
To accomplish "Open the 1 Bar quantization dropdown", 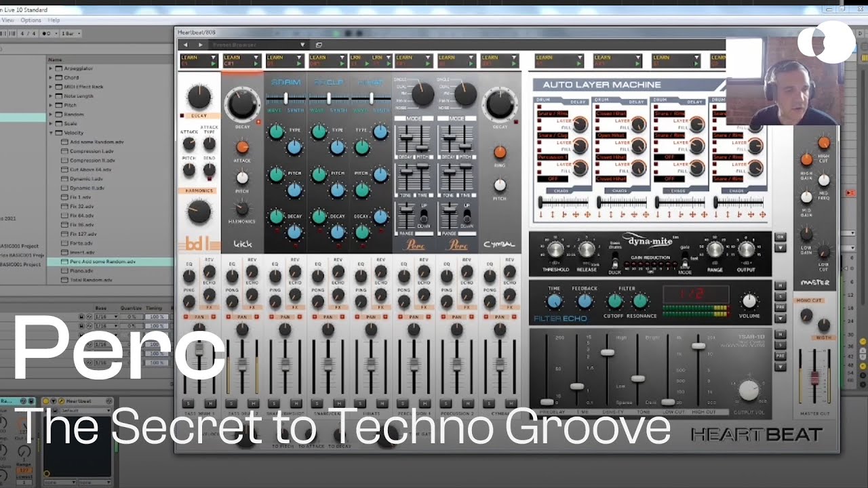I will coord(70,33).
